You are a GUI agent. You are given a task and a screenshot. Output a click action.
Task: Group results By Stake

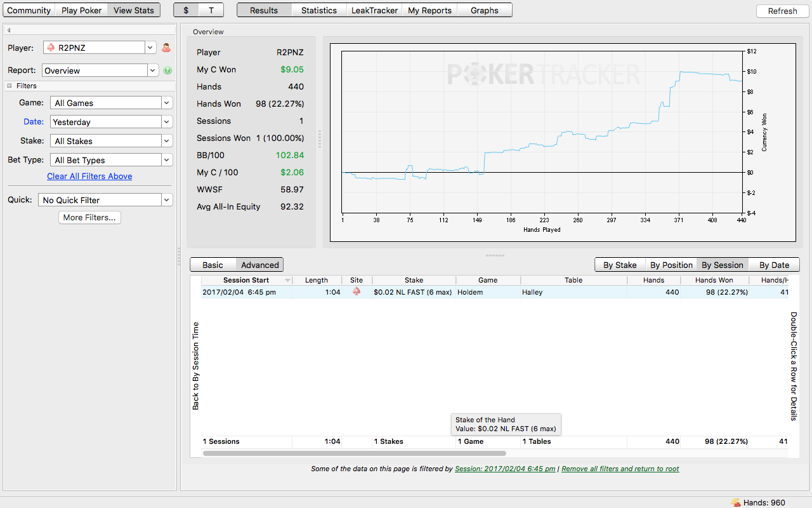[620, 265]
